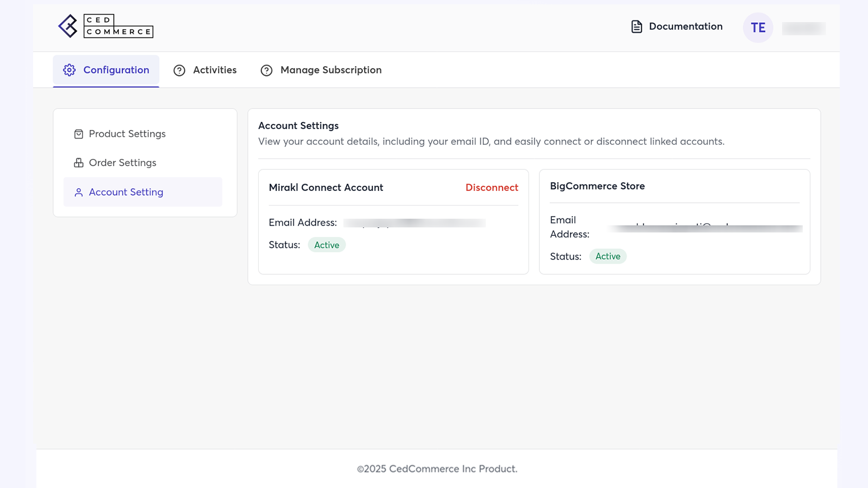This screenshot has width=868, height=488.
Task: Open the Manage Subscription tab
Action: [321, 70]
